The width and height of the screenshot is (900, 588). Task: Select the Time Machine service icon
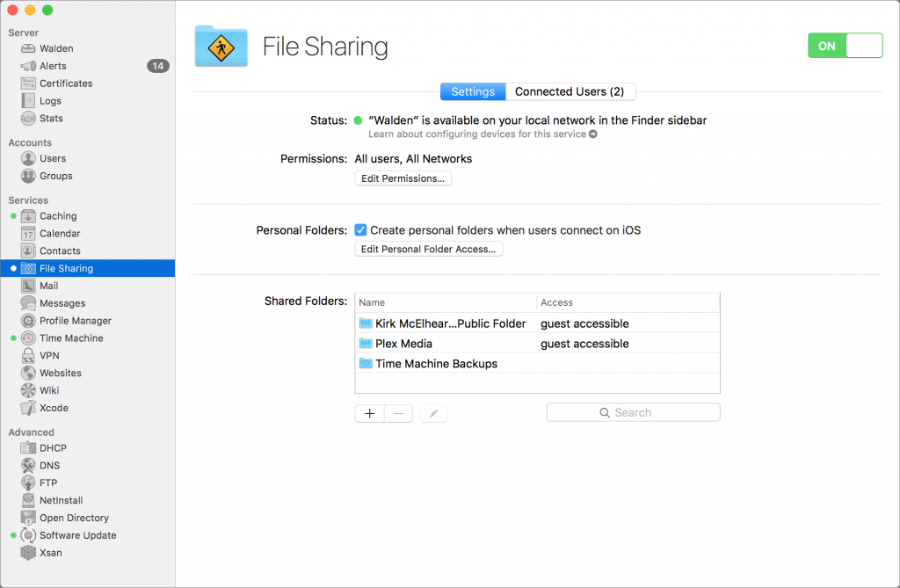pos(28,338)
